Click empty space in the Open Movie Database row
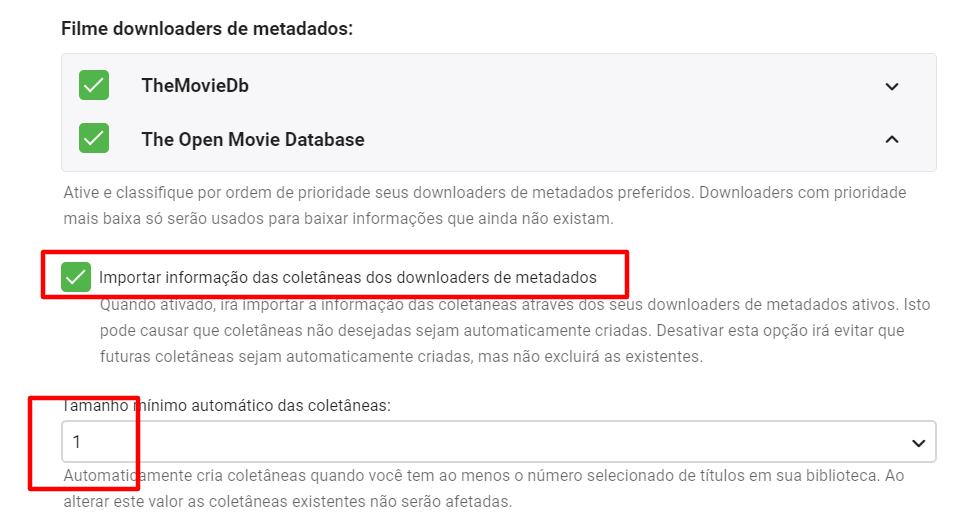Image resolution: width=976 pixels, height=527 pixels. pyautogui.click(x=620, y=139)
